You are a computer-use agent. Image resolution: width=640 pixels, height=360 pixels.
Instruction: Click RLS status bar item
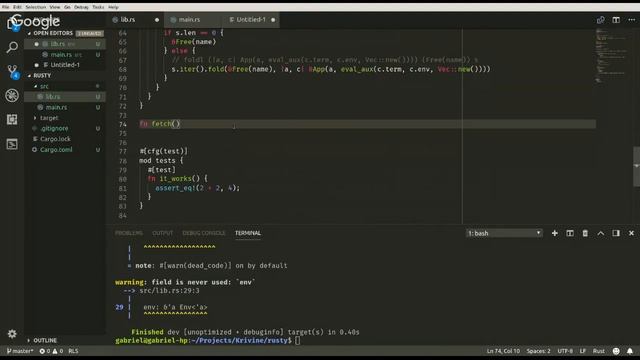coord(73,351)
